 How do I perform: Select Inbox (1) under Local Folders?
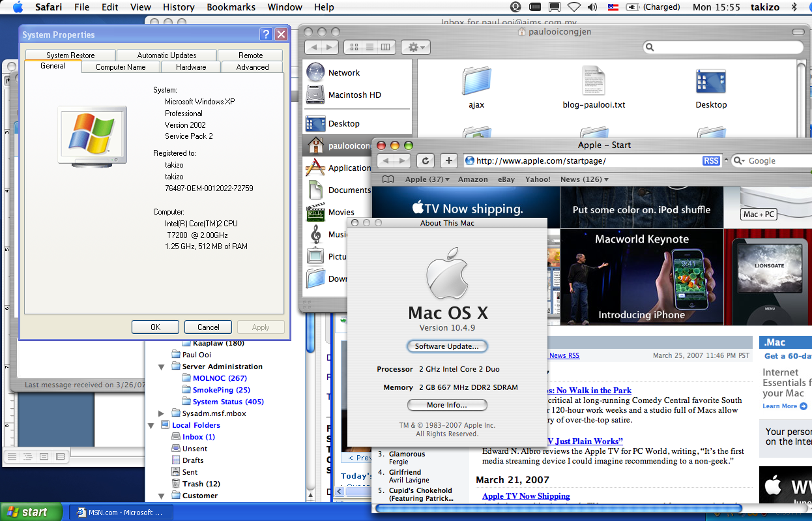[193, 437]
